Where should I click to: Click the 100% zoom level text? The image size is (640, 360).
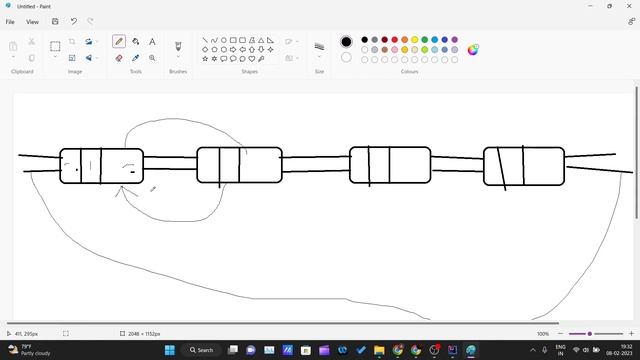point(543,334)
